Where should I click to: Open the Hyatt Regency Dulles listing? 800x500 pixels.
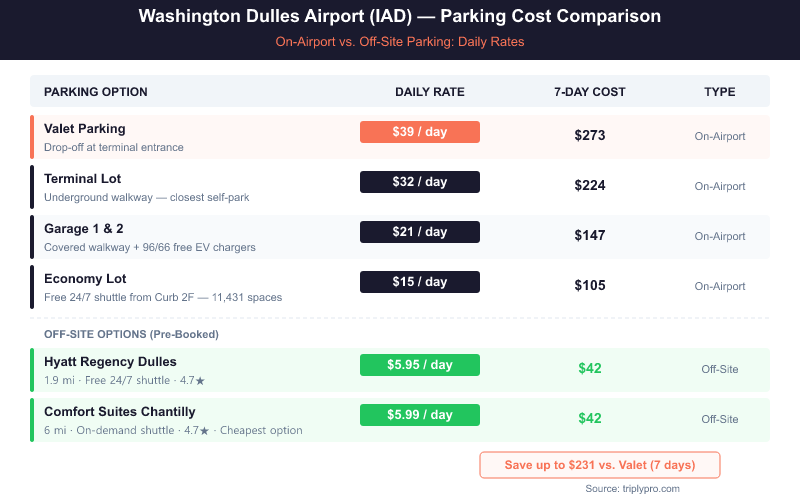(111, 362)
